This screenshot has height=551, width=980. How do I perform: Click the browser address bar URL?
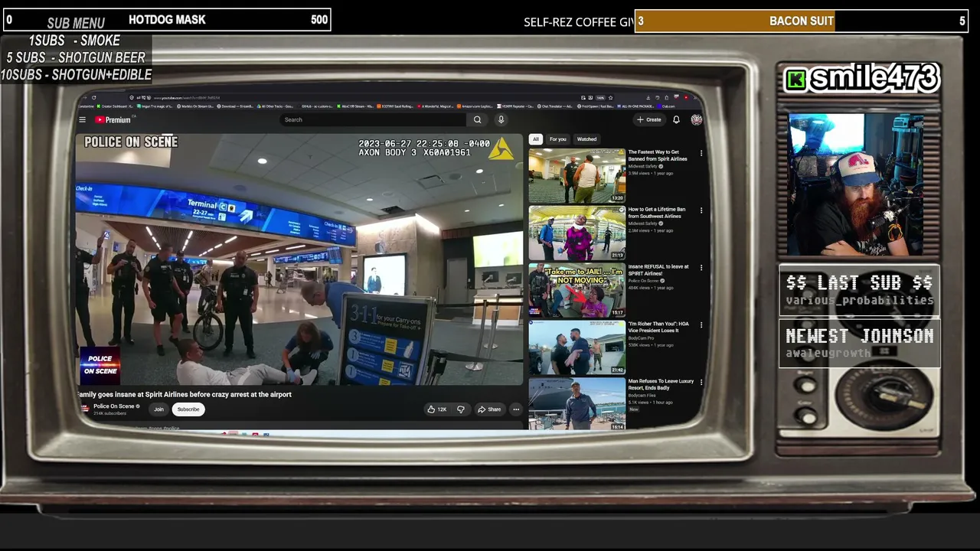(186, 98)
